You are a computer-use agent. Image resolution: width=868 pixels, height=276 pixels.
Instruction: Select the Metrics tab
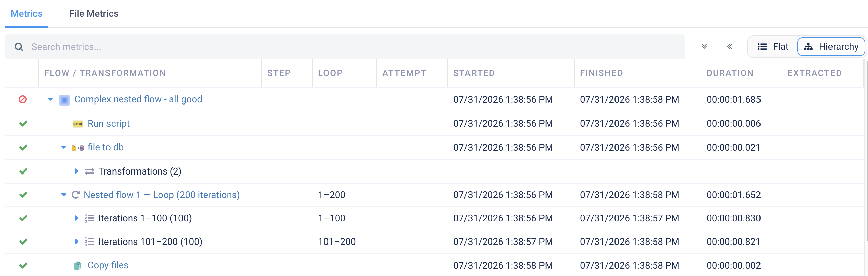click(x=26, y=13)
